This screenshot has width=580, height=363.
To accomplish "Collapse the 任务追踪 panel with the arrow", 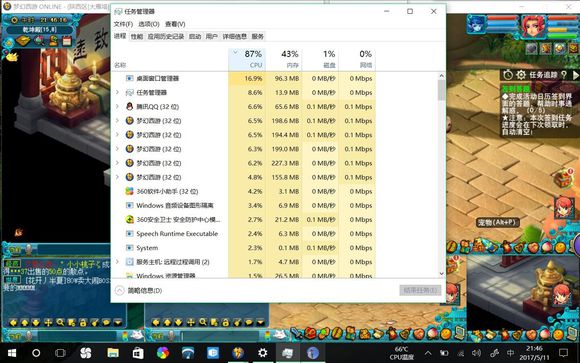I will click(x=576, y=75).
